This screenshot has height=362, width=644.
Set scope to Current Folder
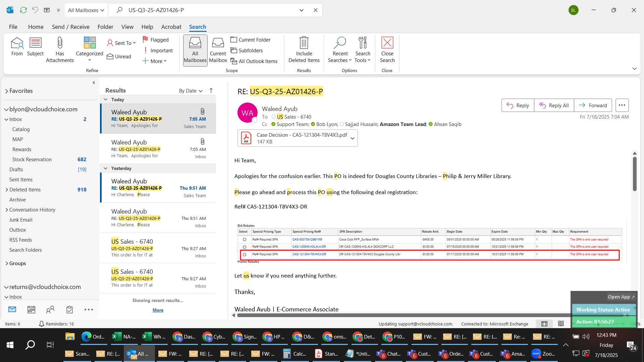[x=251, y=40]
